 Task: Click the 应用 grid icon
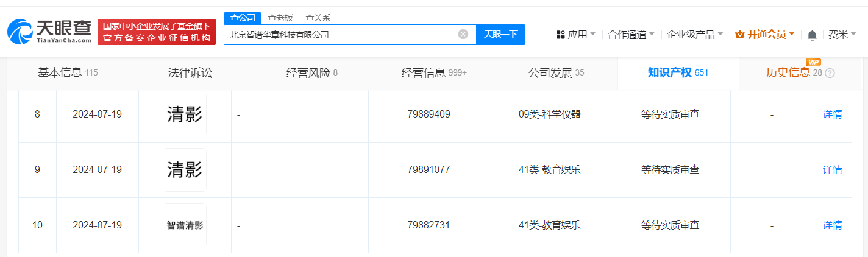[561, 35]
